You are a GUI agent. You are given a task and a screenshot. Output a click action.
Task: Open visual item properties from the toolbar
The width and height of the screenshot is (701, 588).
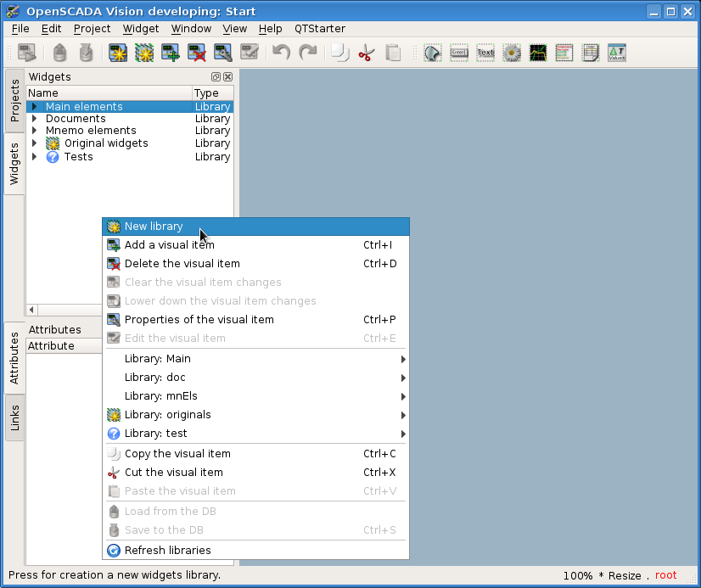[223, 53]
